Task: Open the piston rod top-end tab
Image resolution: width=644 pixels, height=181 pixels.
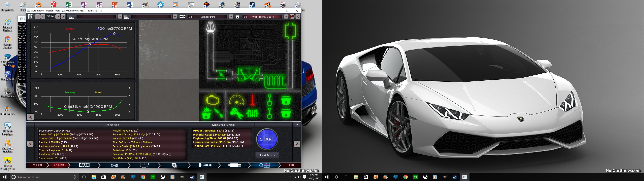Action: point(114,165)
